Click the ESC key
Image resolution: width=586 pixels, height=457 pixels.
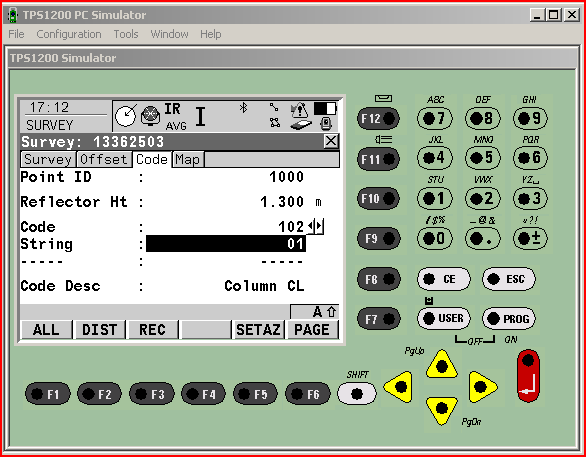(x=509, y=279)
